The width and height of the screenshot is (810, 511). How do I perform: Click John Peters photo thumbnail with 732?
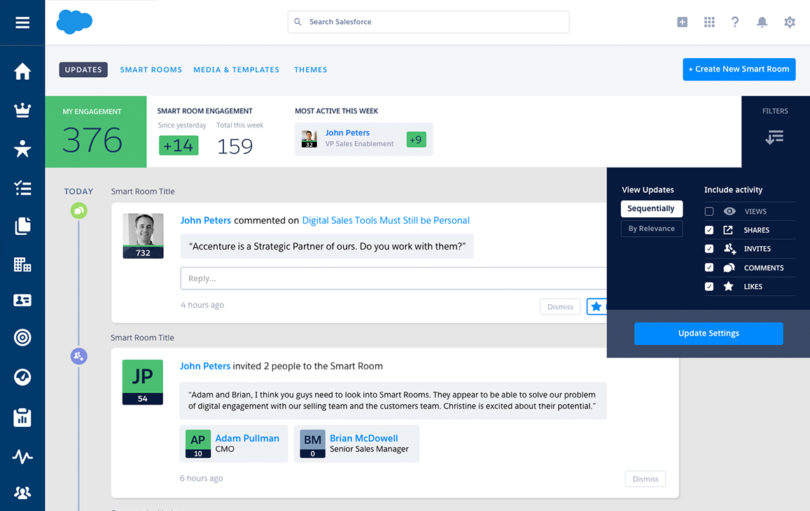click(143, 236)
